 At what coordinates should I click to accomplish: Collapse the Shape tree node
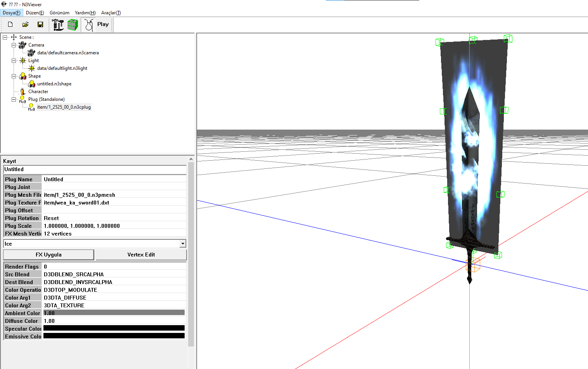[14, 76]
